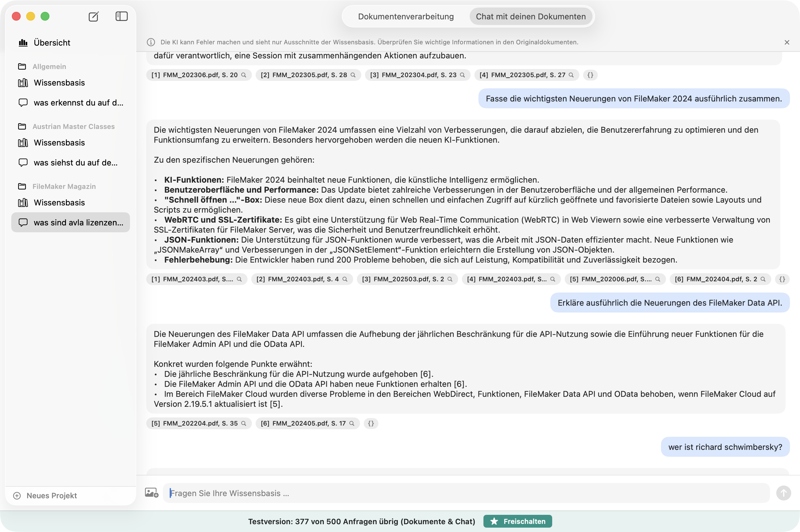
Task: Open source [2] FMM_202305.pdf, S. 28
Action: [308, 75]
